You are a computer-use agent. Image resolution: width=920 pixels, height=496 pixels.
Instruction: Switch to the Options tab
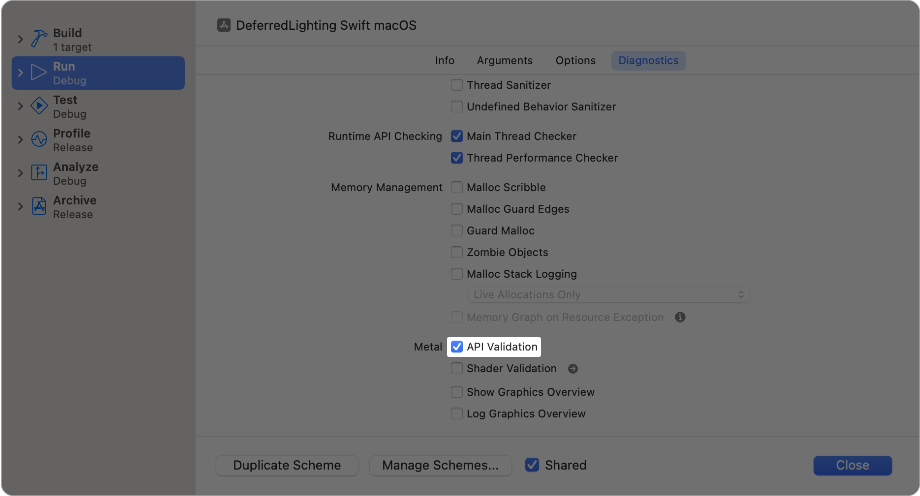575,61
